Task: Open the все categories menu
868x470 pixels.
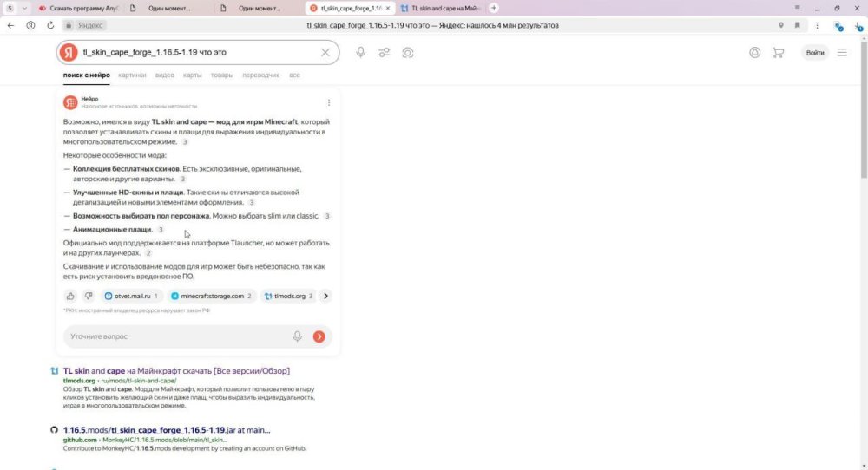Action: point(294,75)
